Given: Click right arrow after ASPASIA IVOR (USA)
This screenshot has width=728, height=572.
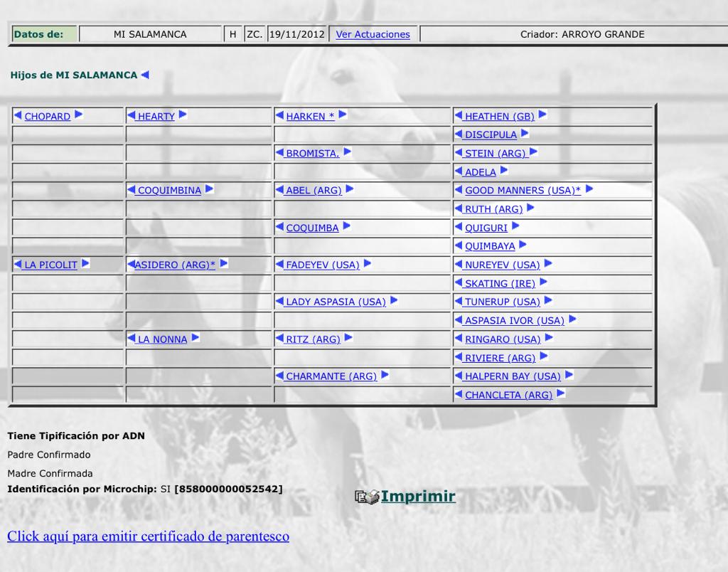Looking at the screenshot, I should pos(572,319).
